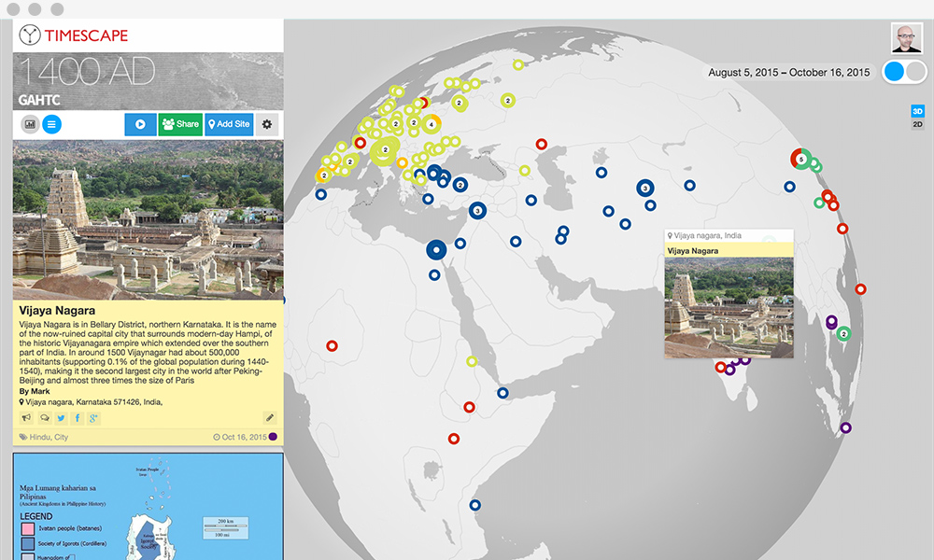Select the blue marker on southeast African coast
934x560 pixels.
tap(474, 505)
